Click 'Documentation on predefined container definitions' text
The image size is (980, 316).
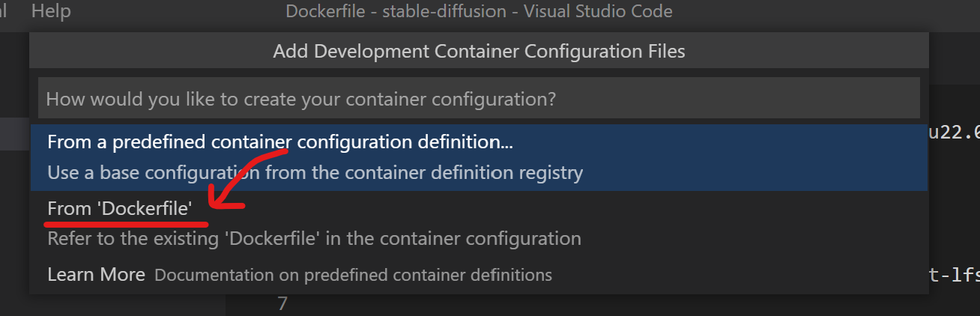pos(353,276)
